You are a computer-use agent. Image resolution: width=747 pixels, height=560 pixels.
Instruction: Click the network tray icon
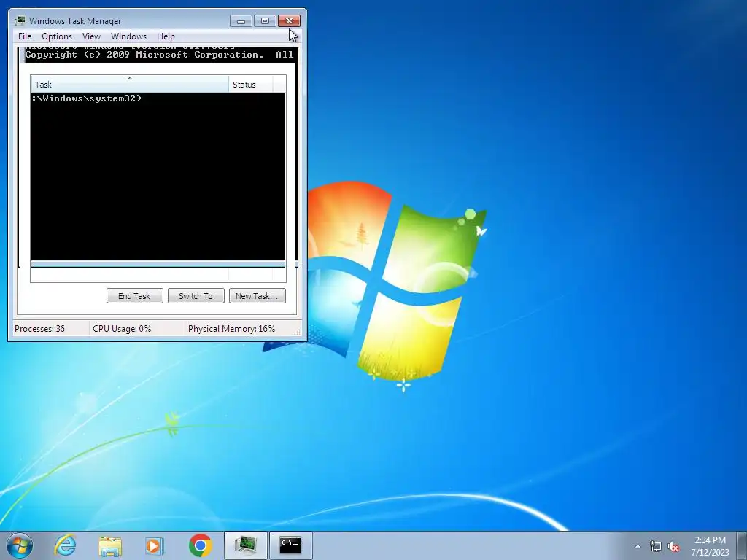coord(656,547)
